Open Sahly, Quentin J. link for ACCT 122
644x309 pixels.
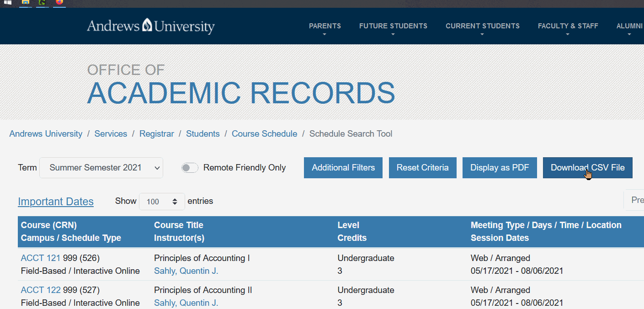click(x=186, y=303)
